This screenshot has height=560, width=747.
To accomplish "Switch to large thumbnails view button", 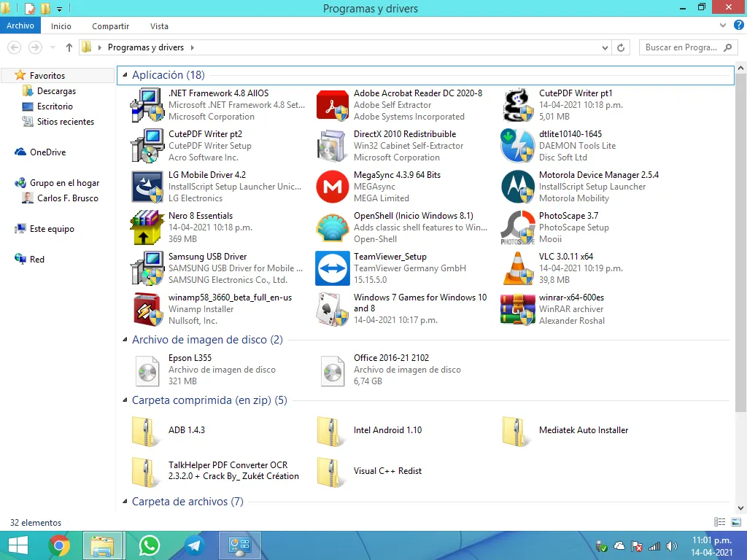I will click(x=736, y=522).
